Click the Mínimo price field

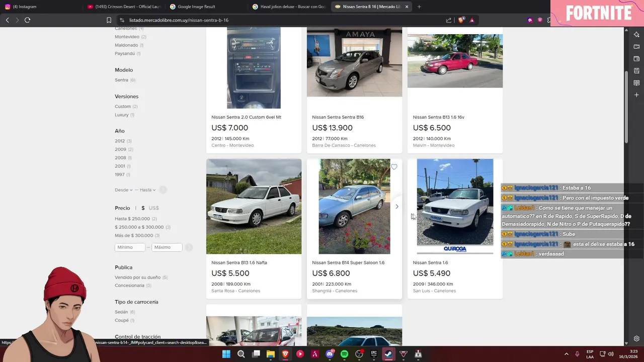click(x=130, y=247)
